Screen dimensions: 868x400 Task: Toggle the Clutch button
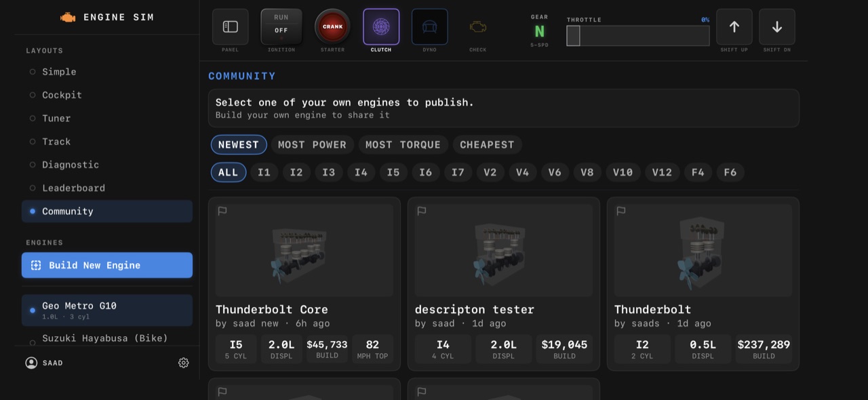[x=381, y=26]
